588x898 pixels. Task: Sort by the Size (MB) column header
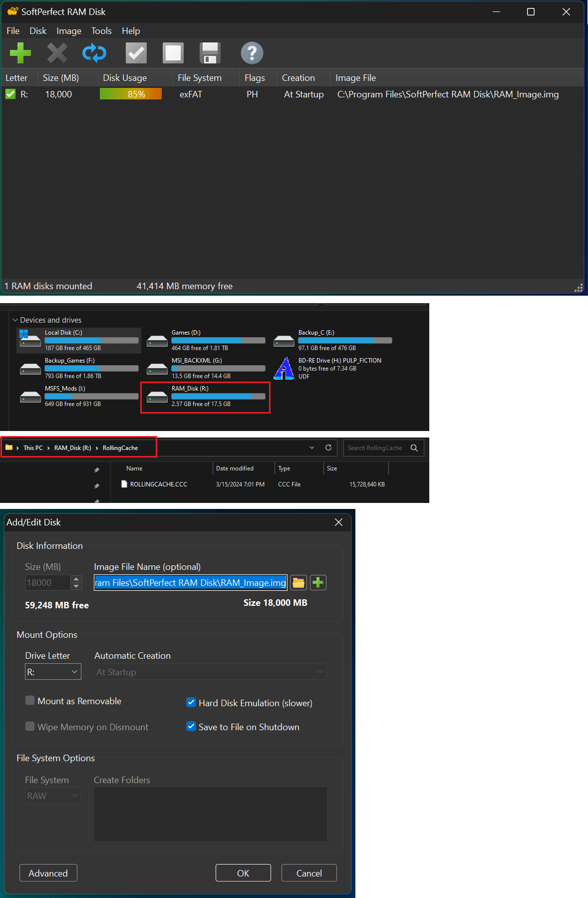(x=68, y=78)
